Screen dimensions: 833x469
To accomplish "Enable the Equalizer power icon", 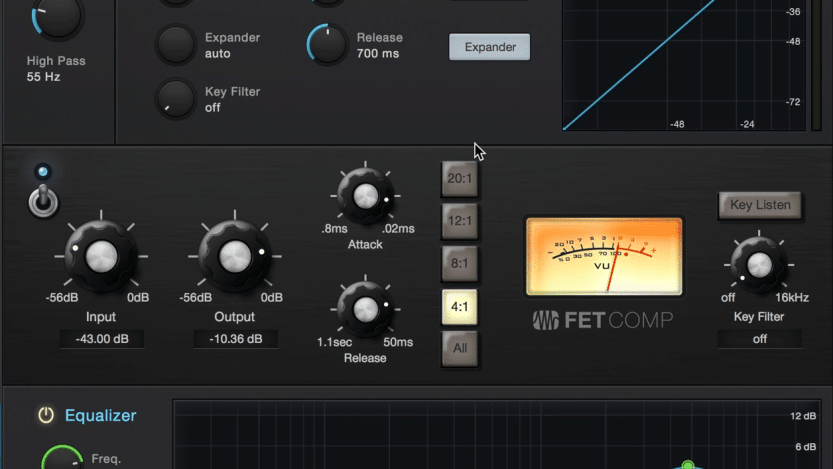I will pos(46,415).
